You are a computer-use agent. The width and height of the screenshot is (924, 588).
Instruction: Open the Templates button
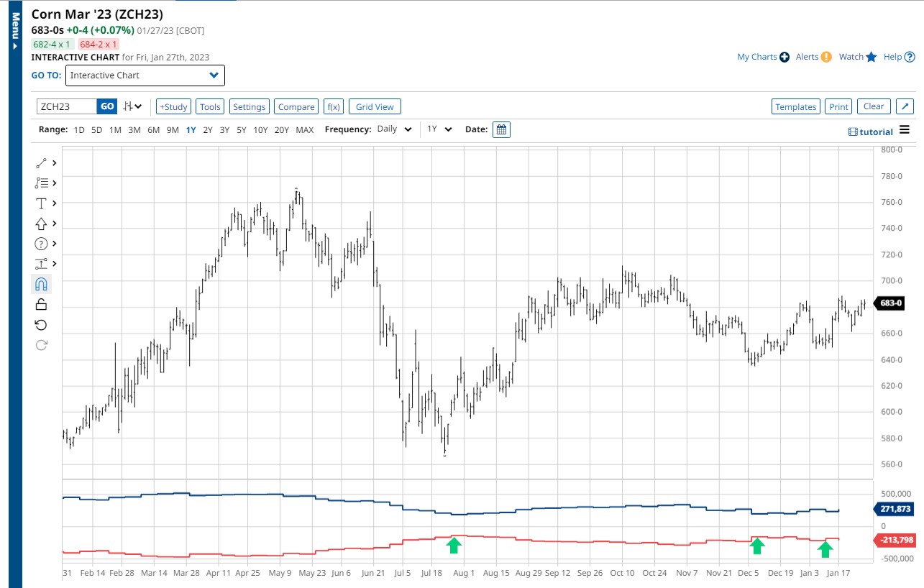point(796,106)
